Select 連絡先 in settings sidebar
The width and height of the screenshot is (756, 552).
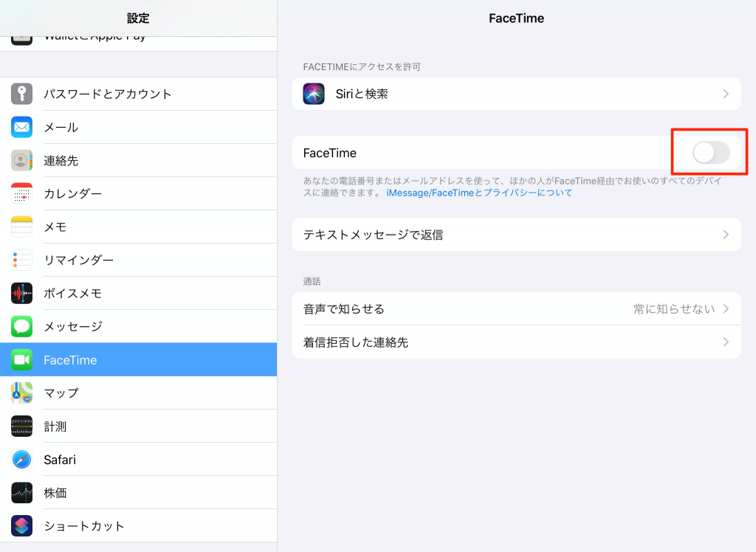click(x=138, y=161)
